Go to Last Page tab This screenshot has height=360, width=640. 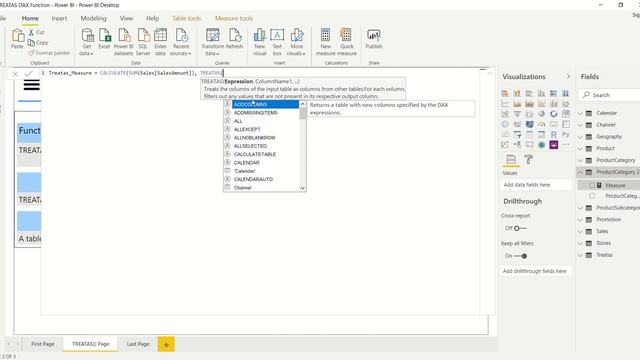pyautogui.click(x=138, y=344)
